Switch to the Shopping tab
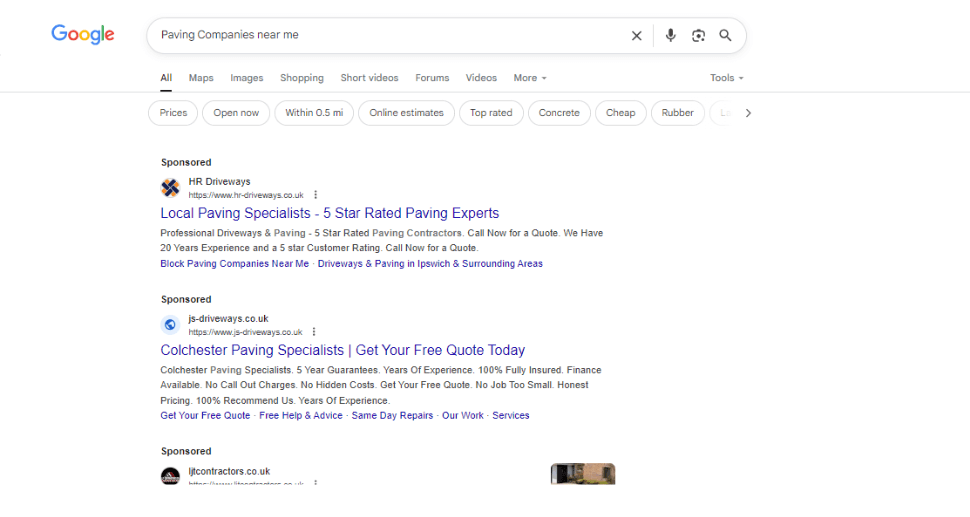 click(302, 78)
